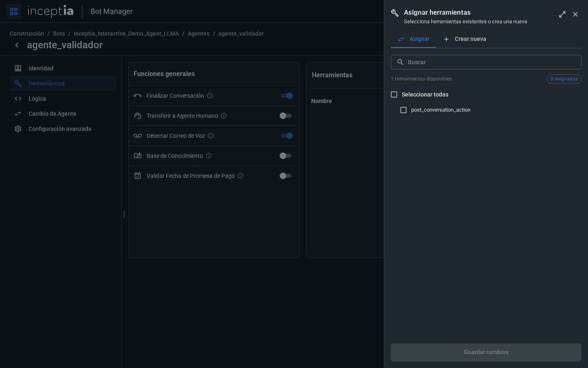Disable the Detectar Correo de Voz toggle

287,136
